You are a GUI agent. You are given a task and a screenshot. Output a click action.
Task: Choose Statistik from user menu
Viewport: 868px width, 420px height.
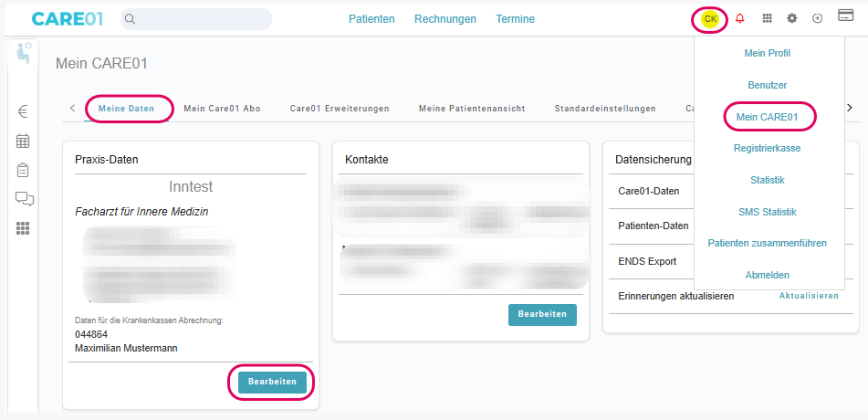[768, 180]
